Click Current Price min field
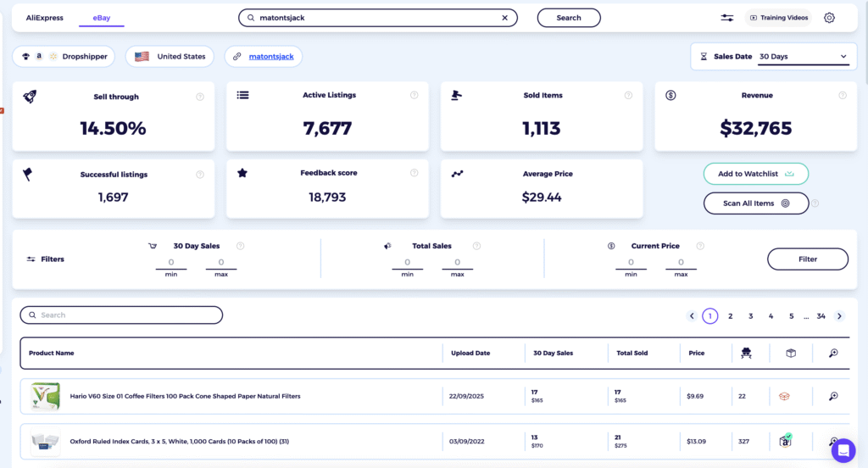Viewport: 868px width, 468px height. click(x=631, y=263)
